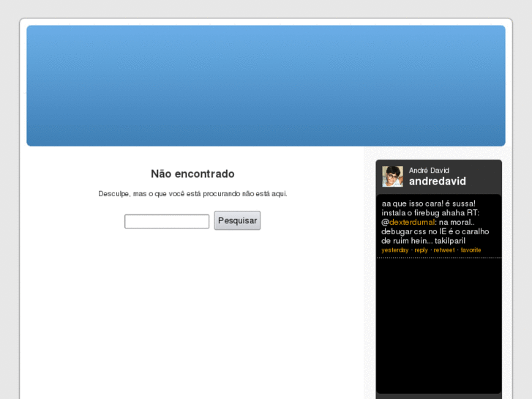Click the Desculpe not-found message text
Viewport: 532px width, 399px height.
[x=192, y=194]
